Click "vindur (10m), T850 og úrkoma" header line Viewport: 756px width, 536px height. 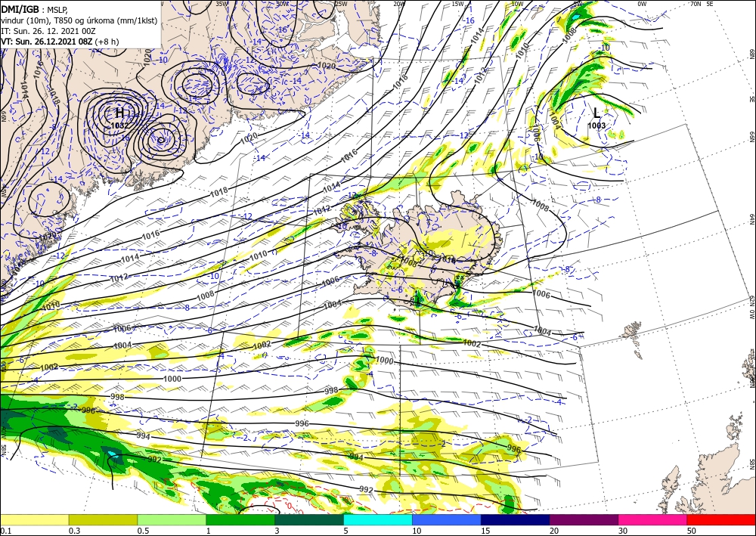[x=79, y=20]
